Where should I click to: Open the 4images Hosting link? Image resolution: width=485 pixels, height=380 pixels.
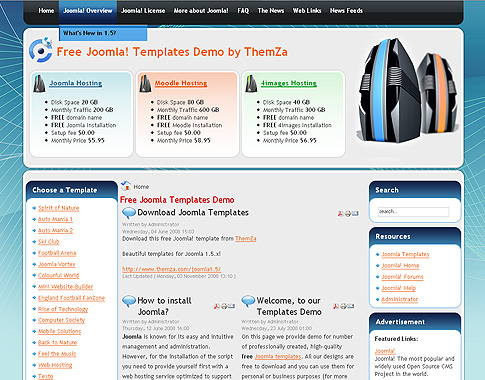pyautogui.click(x=289, y=83)
